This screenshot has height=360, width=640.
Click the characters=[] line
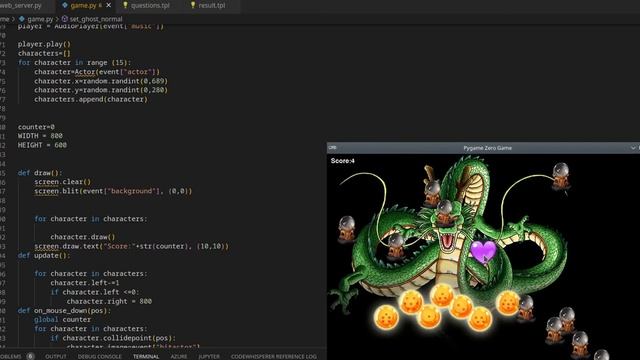[44, 53]
